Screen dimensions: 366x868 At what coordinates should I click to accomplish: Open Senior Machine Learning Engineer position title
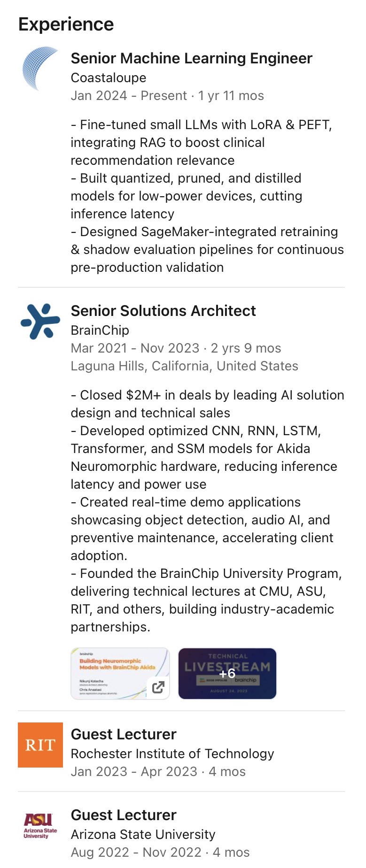coord(191,58)
